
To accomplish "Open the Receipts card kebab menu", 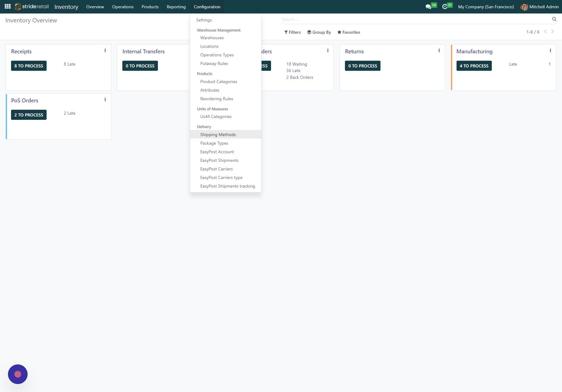I will pos(105,50).
